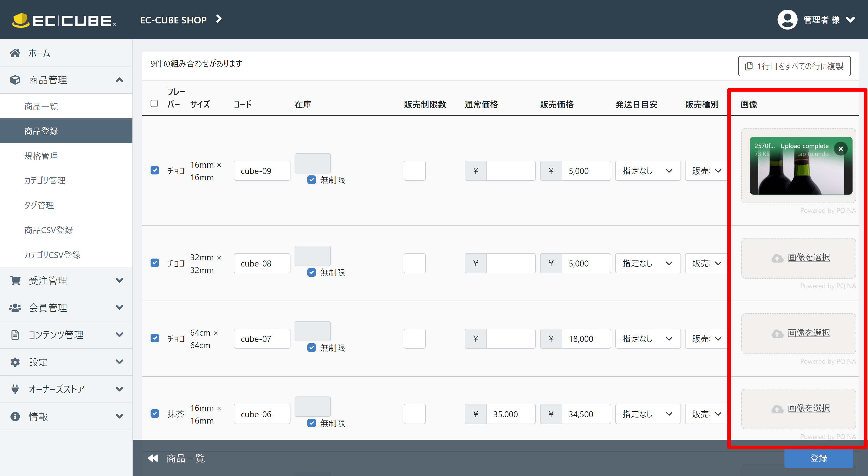Open 販売種別 dropdown for cube-07 row

[706, 339]
